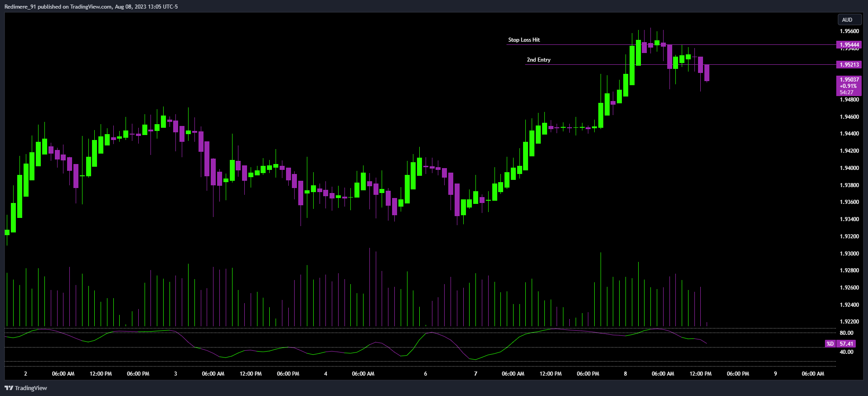Viewport: 868px width, 396px height.
Task: Click the 1.93400 price axis label
Action: click(x=849, y=219)
